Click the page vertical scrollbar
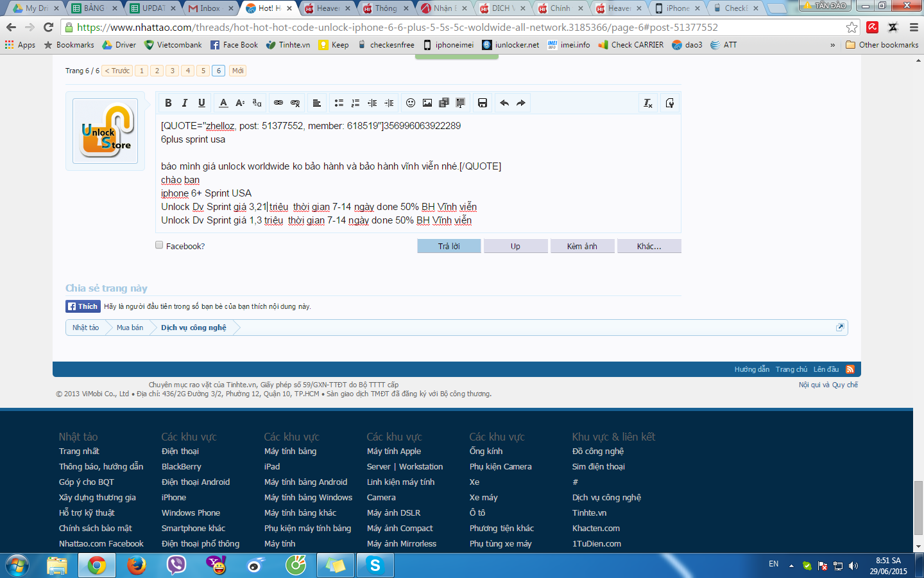The width and height of the screenshot is (924, 578). point(918,507)
